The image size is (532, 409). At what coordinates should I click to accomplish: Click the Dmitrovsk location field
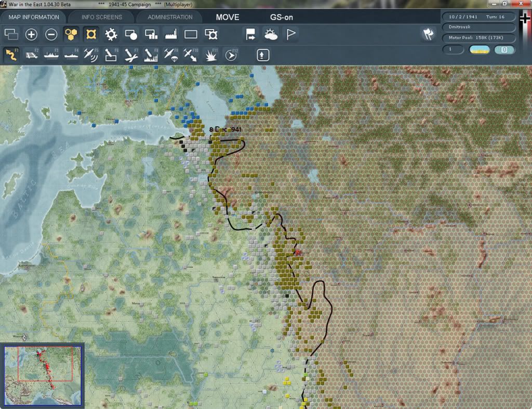(x=478, y=27)
